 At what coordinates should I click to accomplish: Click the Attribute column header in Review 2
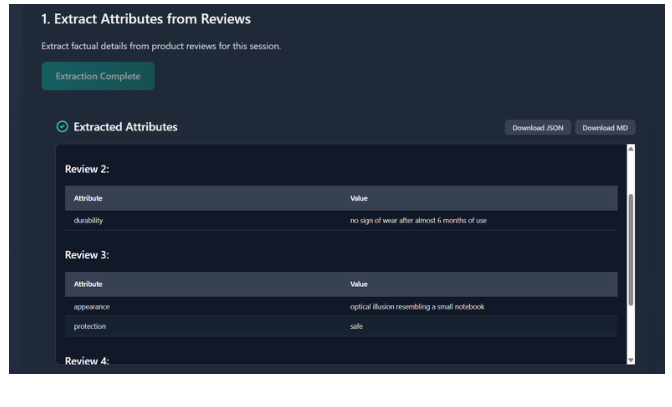[88, 198]
